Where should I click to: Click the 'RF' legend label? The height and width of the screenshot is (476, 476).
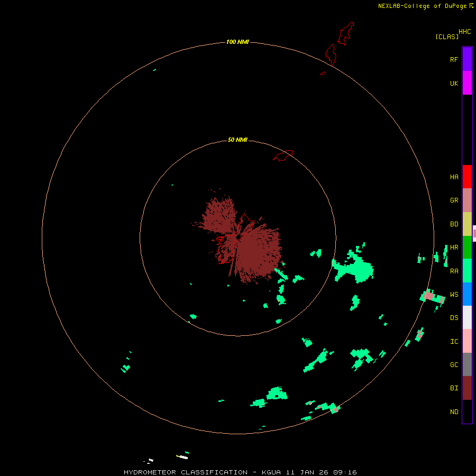454,59
